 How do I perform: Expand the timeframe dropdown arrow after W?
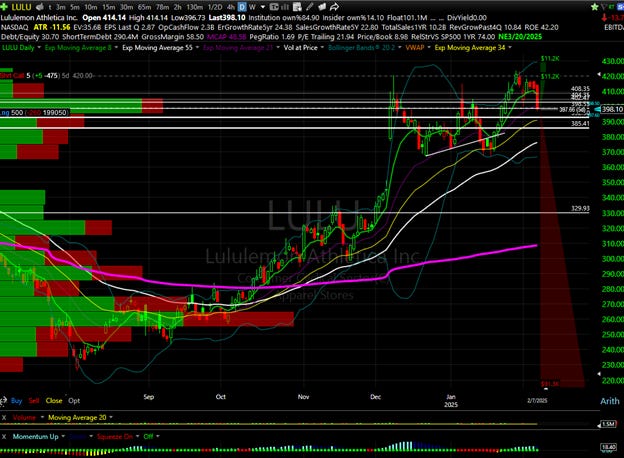[x=263, y=7]
